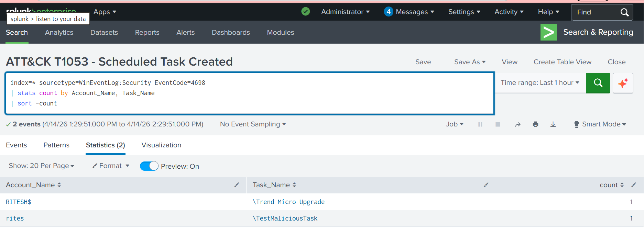Open the Dashboards navigation item
Image resolution: width=644 pixels, height=236 pixels.
click(231, 33)
